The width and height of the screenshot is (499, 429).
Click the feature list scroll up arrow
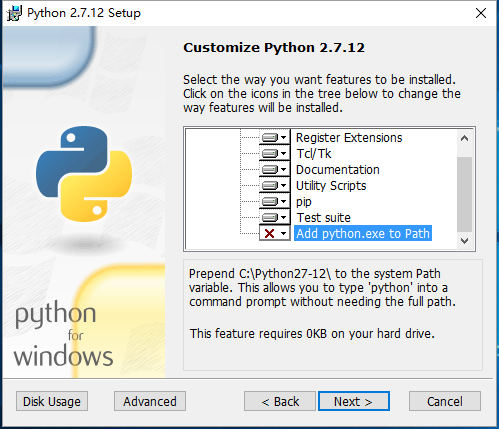tap(465, 138)
